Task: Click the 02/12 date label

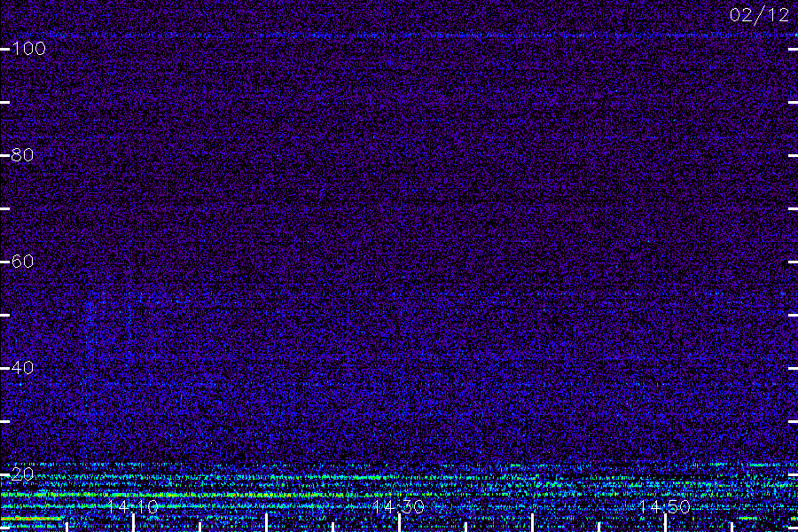Action: [759, 15]
